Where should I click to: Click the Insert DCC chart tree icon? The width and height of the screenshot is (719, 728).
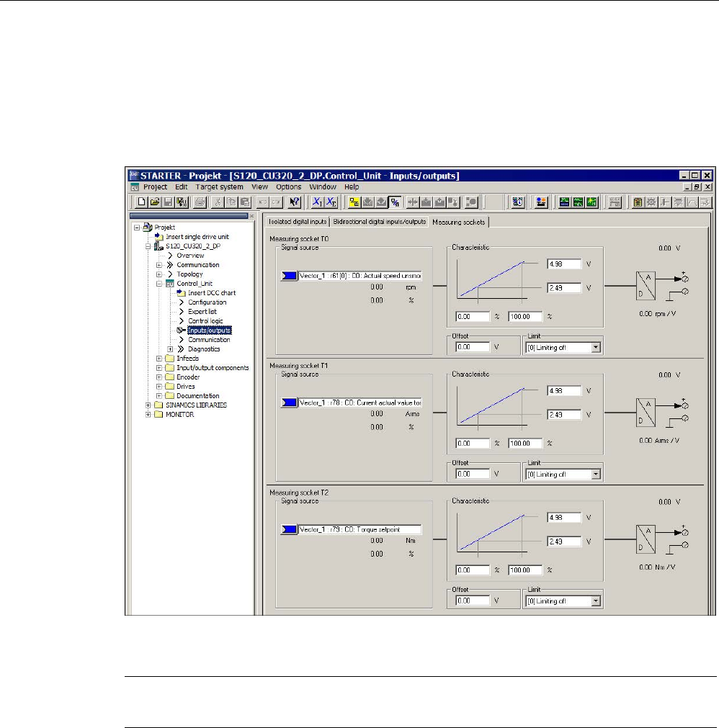coord(181,293)
